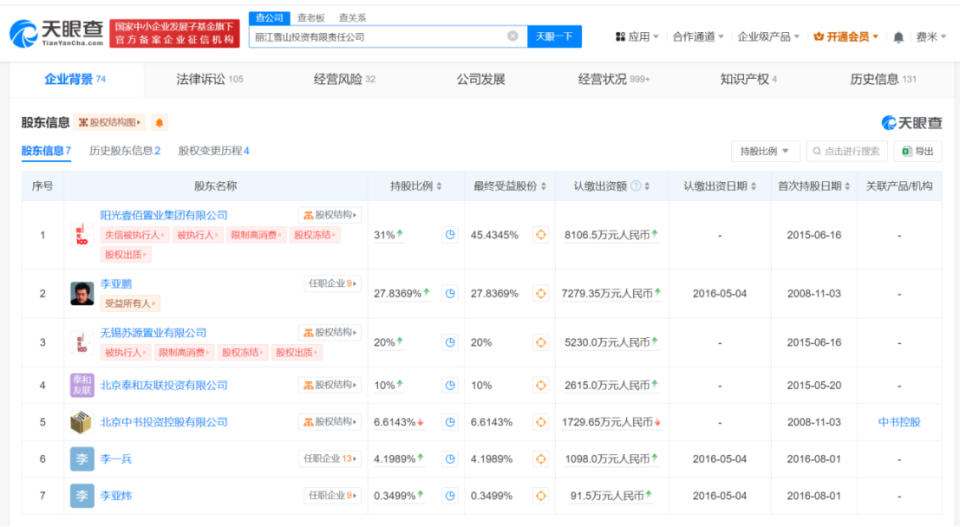
Task: Click the 点击进行搜索 shareholder search box
Action: (847, 151)
